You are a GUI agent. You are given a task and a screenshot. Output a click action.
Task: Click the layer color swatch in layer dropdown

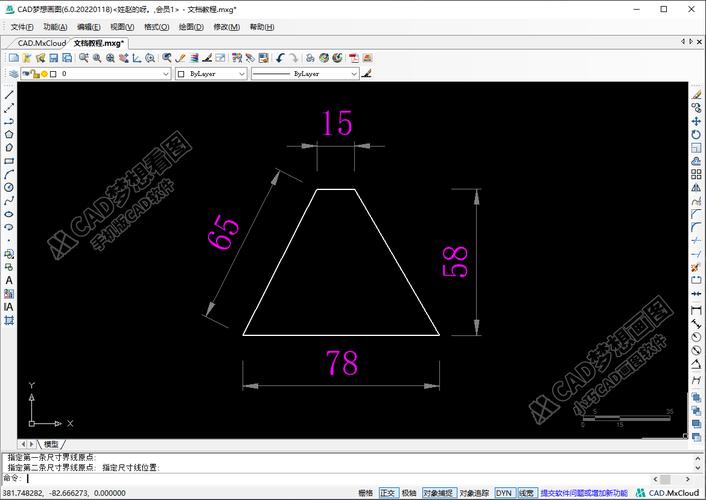tap(53, 73)
